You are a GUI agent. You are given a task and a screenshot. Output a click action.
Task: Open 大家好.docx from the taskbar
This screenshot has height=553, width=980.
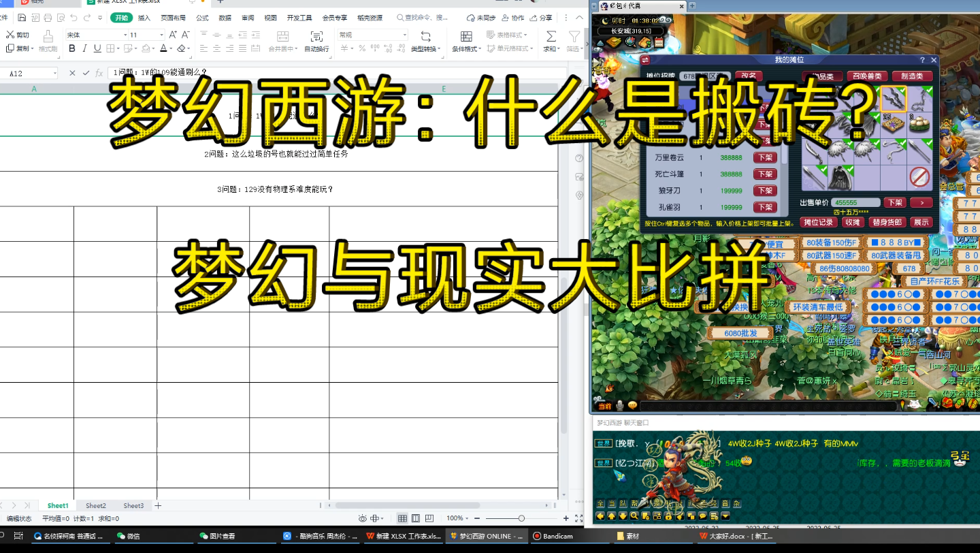pos(737,536)
